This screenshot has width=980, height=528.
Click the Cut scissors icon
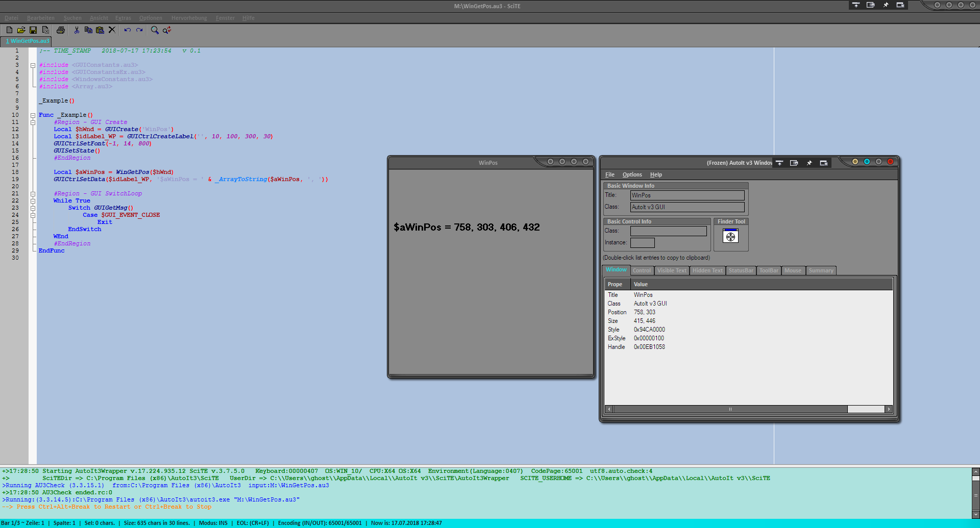77,30
